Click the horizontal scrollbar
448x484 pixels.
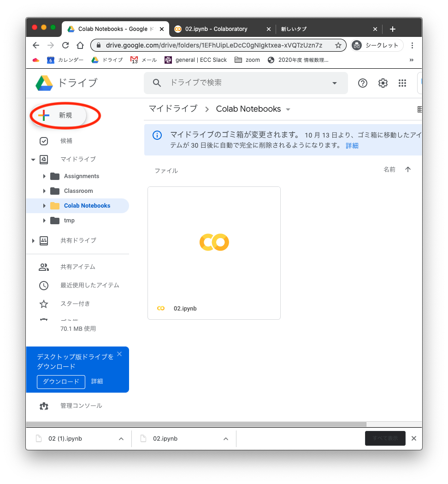(x=196, y=424)
